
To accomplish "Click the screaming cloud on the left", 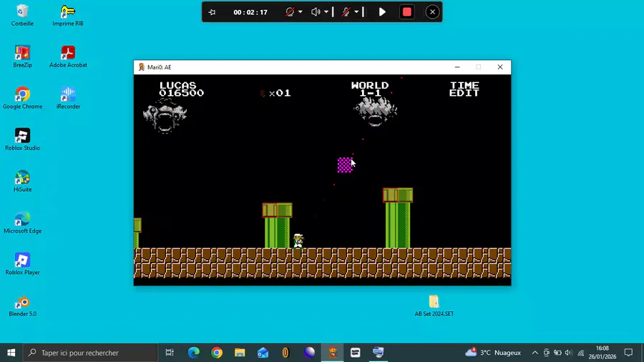I will tap(165, 117).
